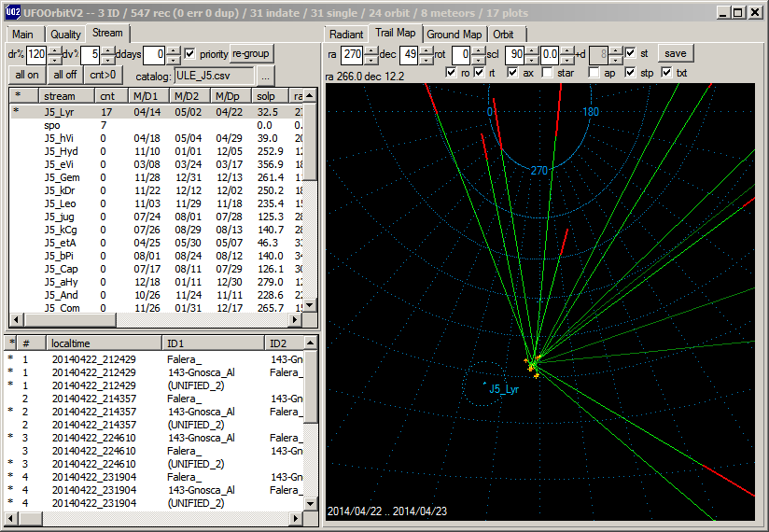Click the dec input field showing 49
This screenshot has width=769, height=532.
pyautogui.click(x=409, y=54)
